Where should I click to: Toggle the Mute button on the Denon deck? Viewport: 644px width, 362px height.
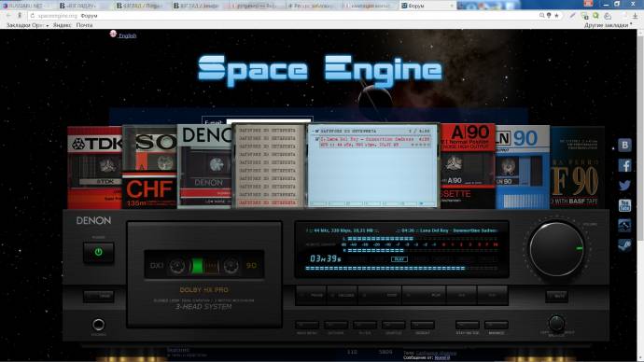(556, 296)
